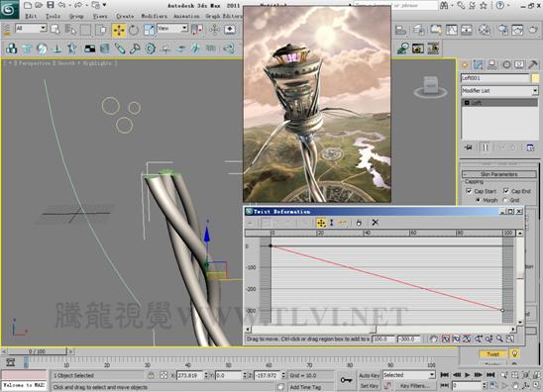Toggle the Auto Key button
This screenshot has width=543, height=392.
pyautogui.click(x=370, y=375)
